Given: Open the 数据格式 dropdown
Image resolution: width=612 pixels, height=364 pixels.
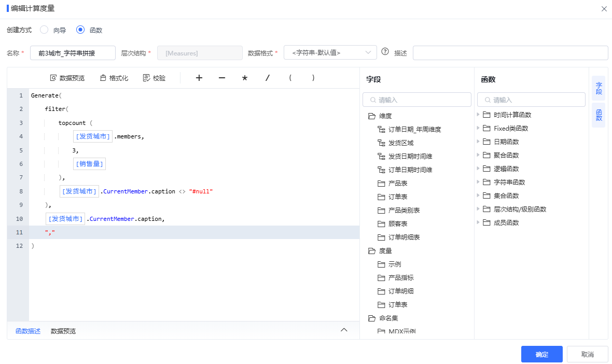Looking at the screenshot, I should click(330, 53).
